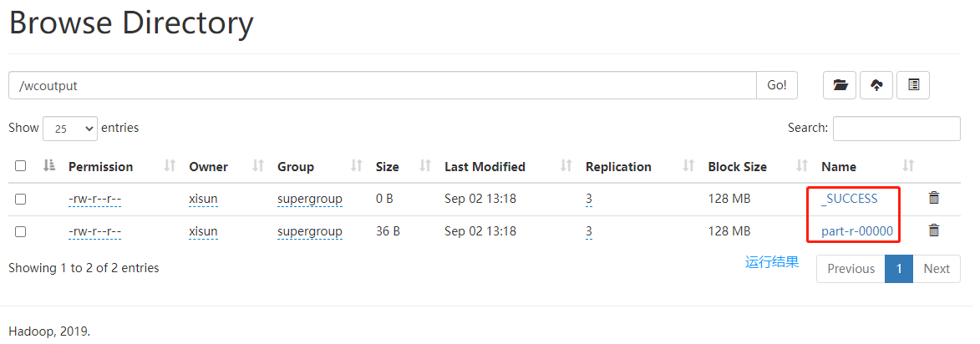Toggle the select-all checkbox in header
This screenshot has height=344, width=980.
coord(21,166)
